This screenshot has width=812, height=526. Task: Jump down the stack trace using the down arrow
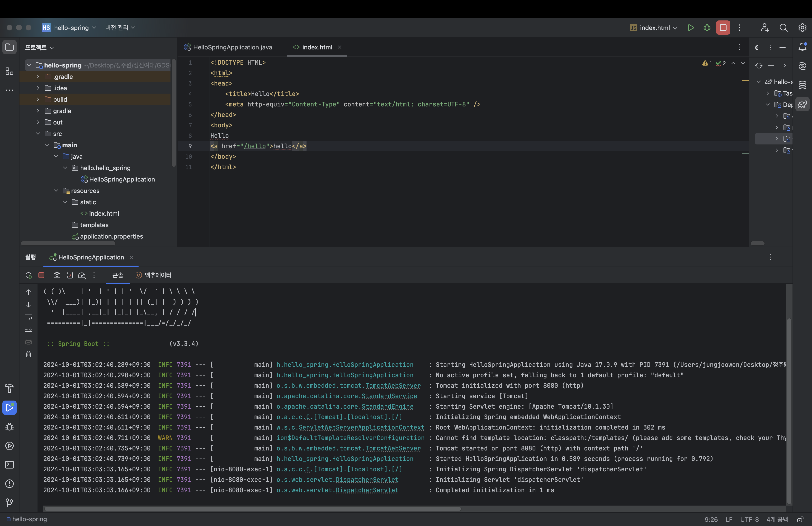click(29, 305)
